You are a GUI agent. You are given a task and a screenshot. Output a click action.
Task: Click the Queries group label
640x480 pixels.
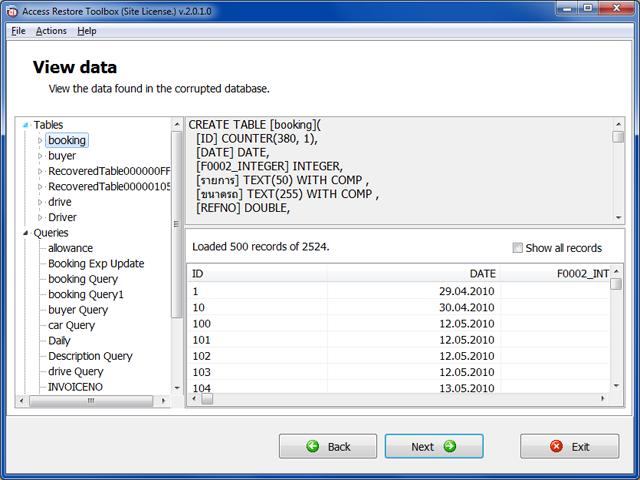[x=51, y=233]
